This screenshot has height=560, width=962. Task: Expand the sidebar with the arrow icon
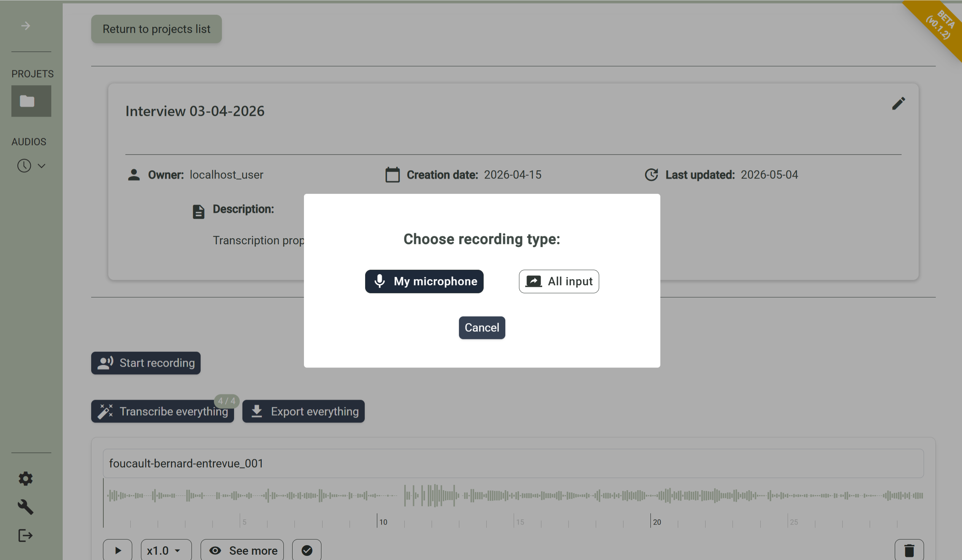(25, 26)
